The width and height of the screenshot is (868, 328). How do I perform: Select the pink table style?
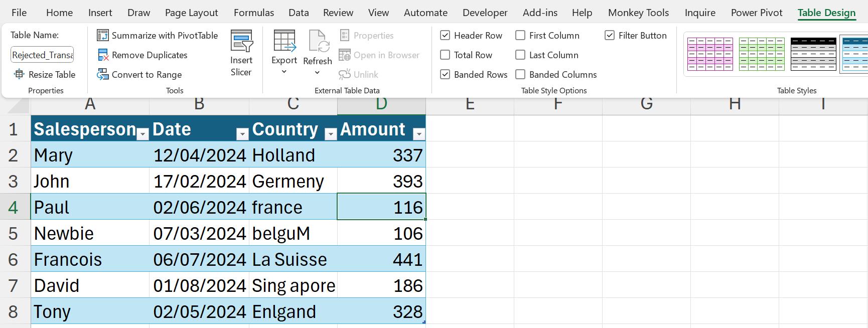[x=710, y=54]
